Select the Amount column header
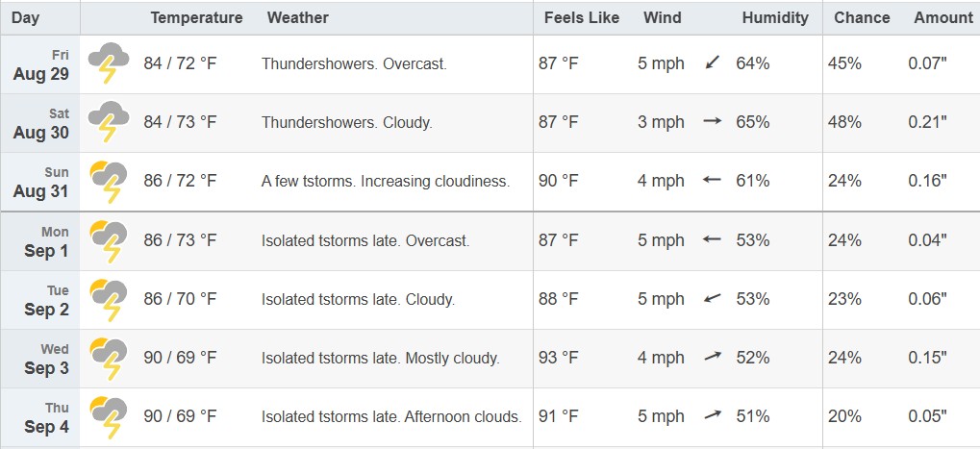 [x=943, y=18]
